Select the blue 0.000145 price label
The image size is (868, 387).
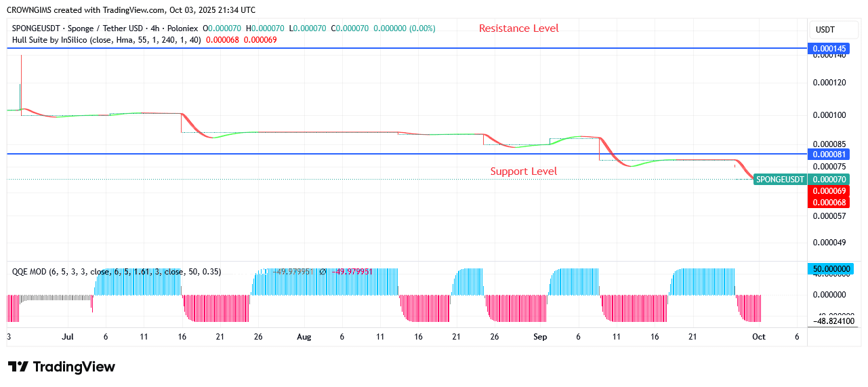coord(828,49)
